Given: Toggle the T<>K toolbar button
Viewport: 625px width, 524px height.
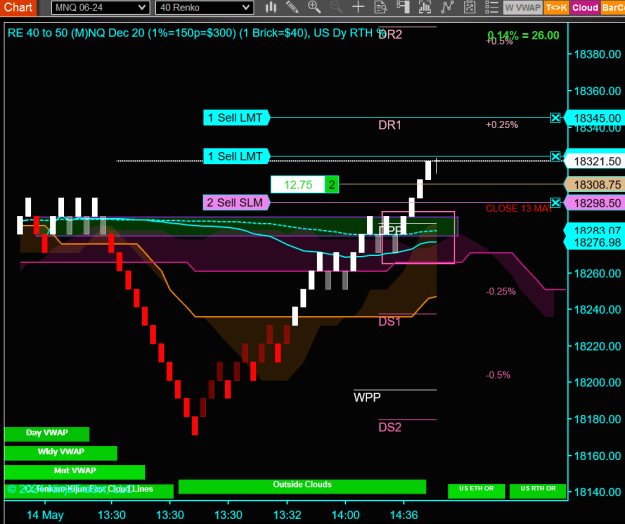Looking at the screenshot, I should tap(556, 8).
